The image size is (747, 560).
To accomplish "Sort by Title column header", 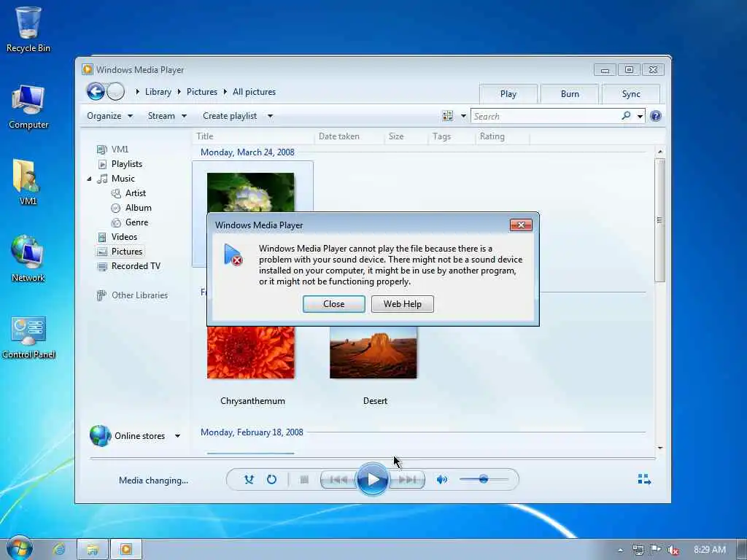I will point(253,136).
